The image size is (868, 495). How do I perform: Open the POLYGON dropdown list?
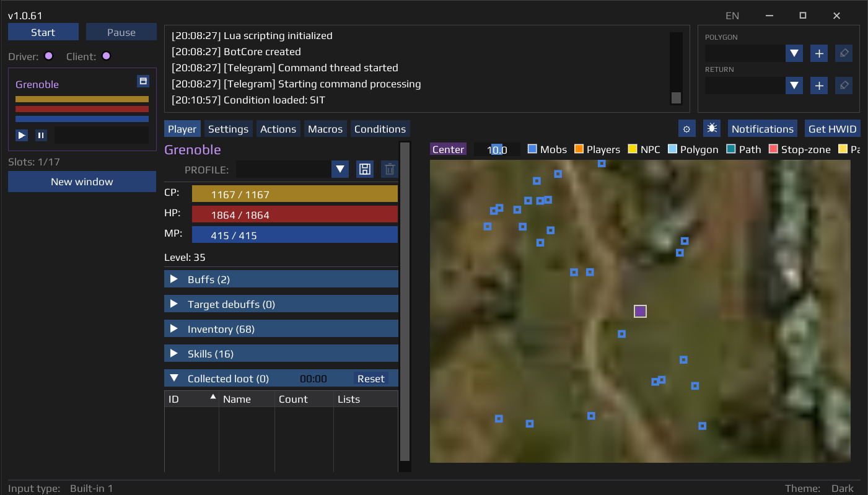794,53
